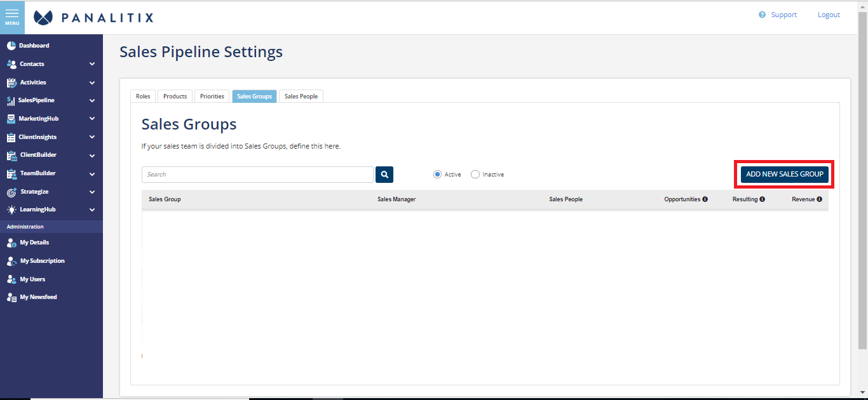Switch to the Roles tab
The image size is (868, 400).
(143, 97)
